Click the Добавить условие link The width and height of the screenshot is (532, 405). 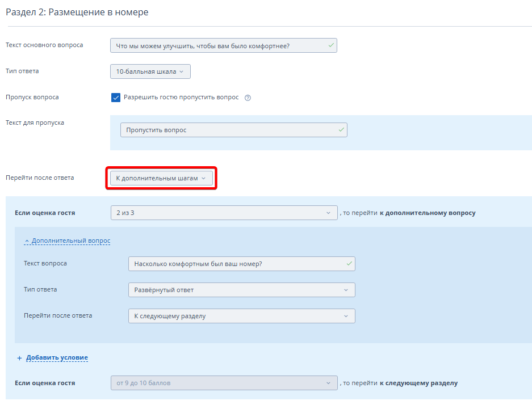click(57, 358)
